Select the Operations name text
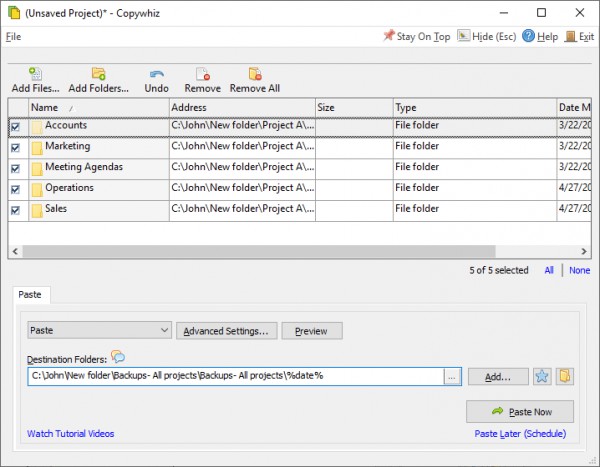 click(x=69, y=188)
